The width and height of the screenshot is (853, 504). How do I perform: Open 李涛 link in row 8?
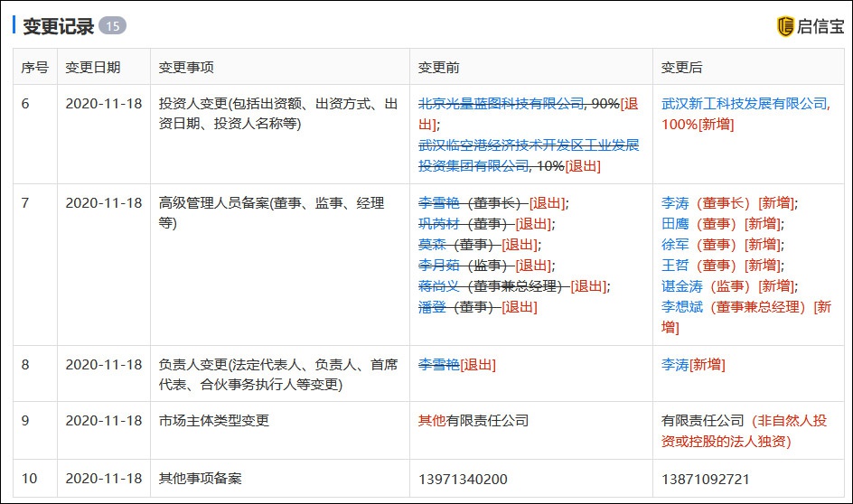[x=675, y=364]
